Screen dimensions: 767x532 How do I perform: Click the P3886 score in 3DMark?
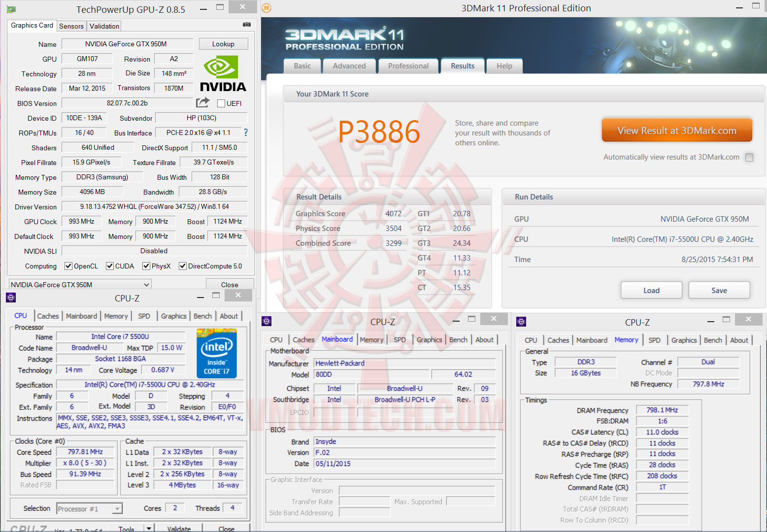point(379,132)
